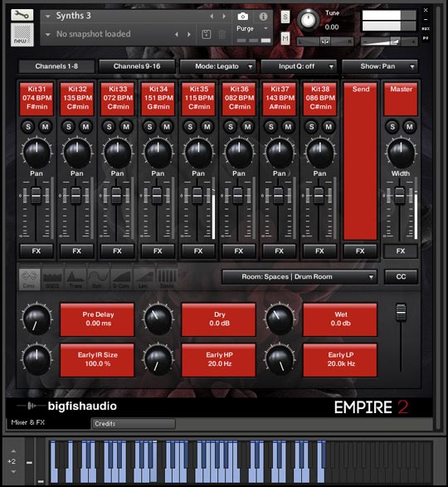The image size is (448, 487).
Task: Select the EQ effect icon
Action: 52,280
